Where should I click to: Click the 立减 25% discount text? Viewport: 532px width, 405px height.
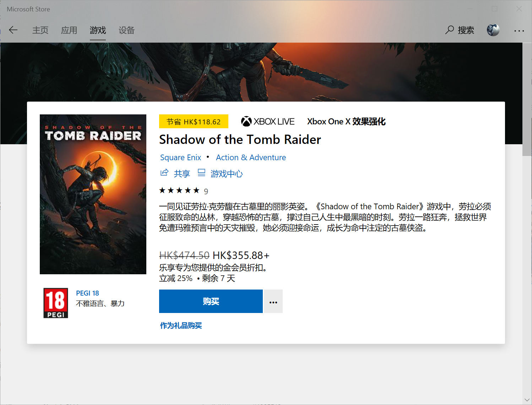pos(176,278)
